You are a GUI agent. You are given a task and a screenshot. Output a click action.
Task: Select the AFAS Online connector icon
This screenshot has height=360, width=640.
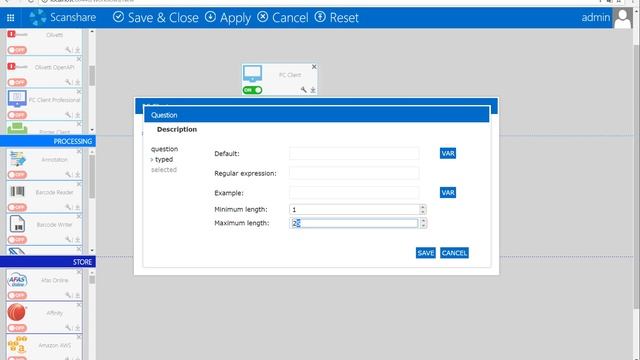[x=17, y=280]
